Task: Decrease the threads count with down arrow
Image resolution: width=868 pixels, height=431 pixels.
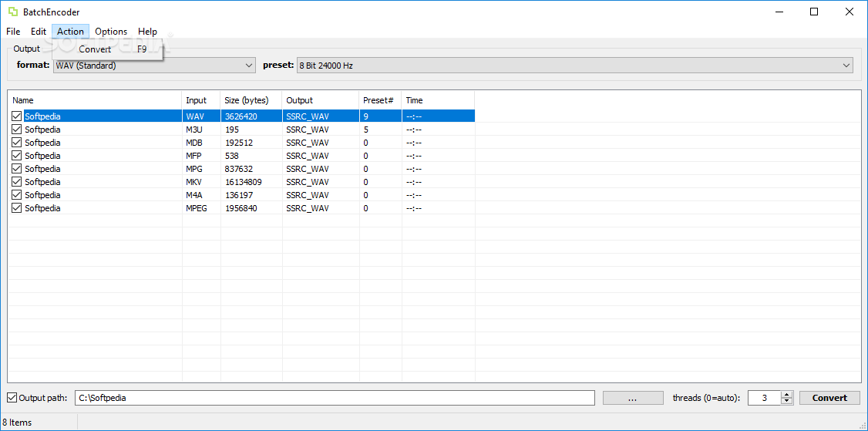Action: pyautogui.click(x=786, y=401)
